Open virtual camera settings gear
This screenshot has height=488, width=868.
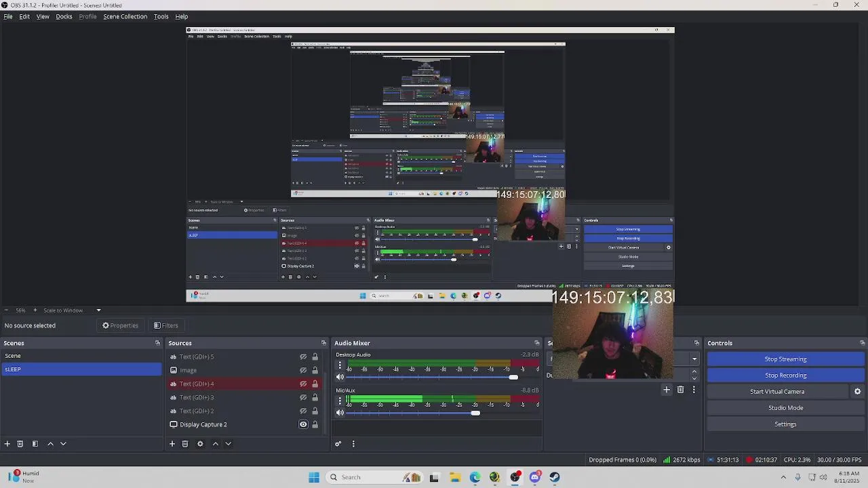coord(857,392)
